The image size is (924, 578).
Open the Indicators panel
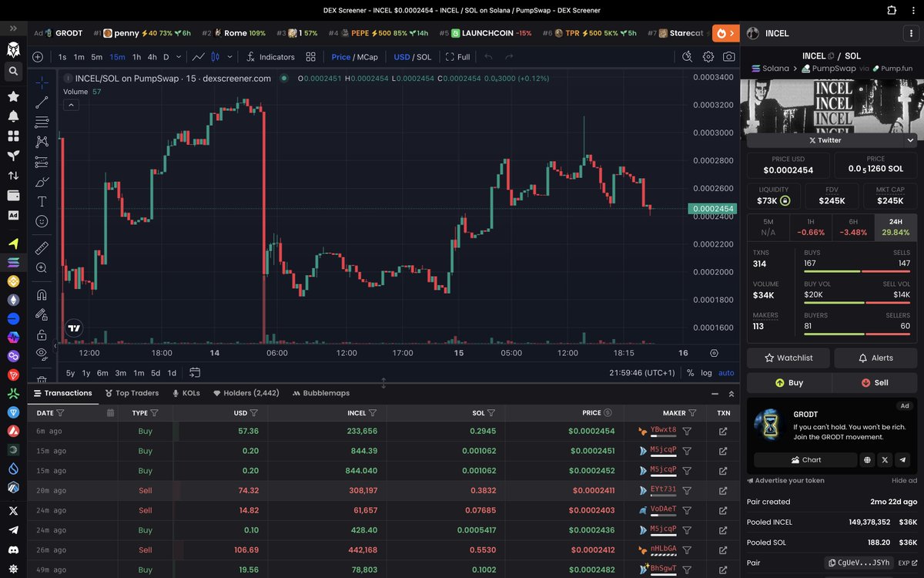[x=276, y=56]
